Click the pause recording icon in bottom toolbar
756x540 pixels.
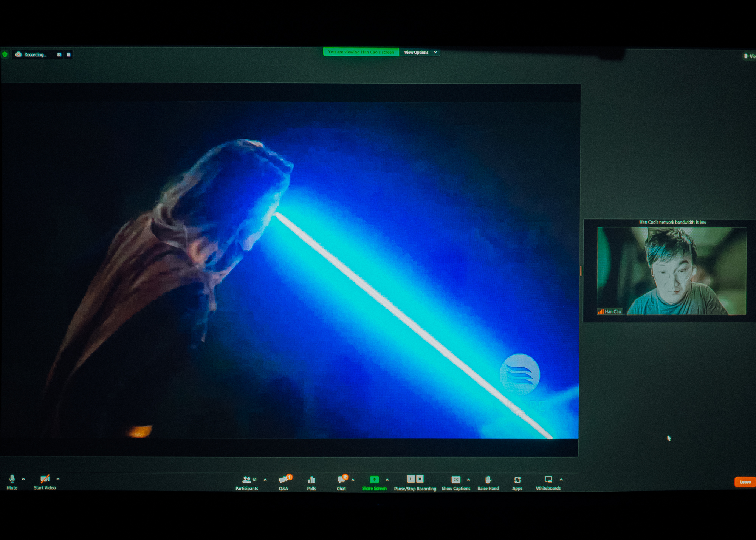tap(411, 479)
